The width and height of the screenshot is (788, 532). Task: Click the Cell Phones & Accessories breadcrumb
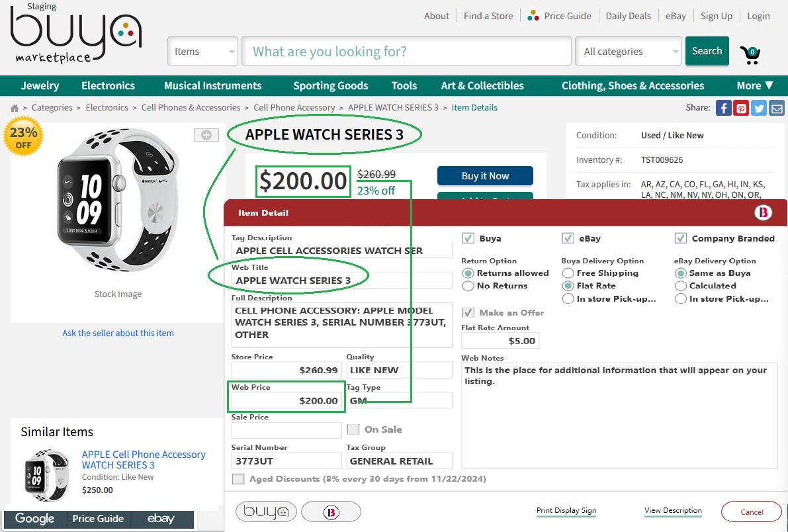point(191,108)
